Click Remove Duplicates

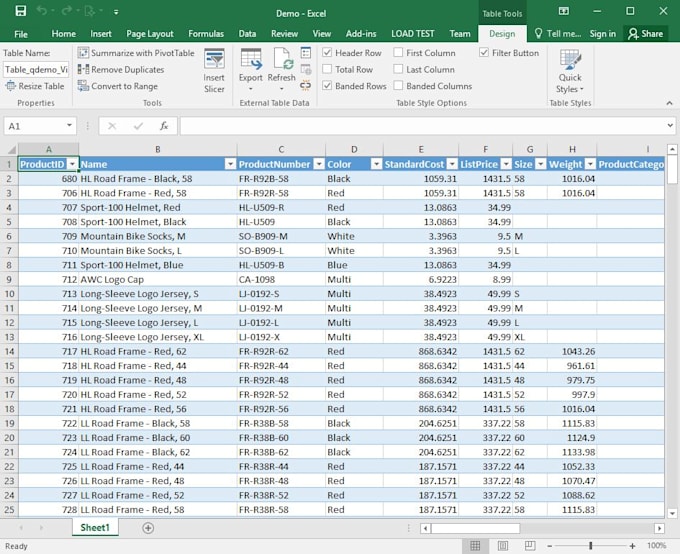[x=121, y=69]
